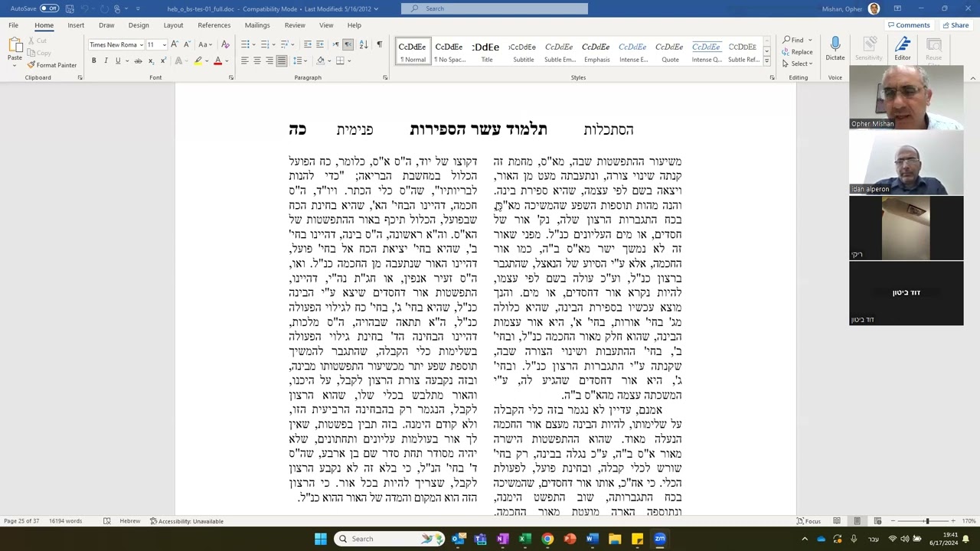The height and width of the screenshot is (551, 980).
Task: Click Accessibility: Unavailable status
Action: pos(187,521)
